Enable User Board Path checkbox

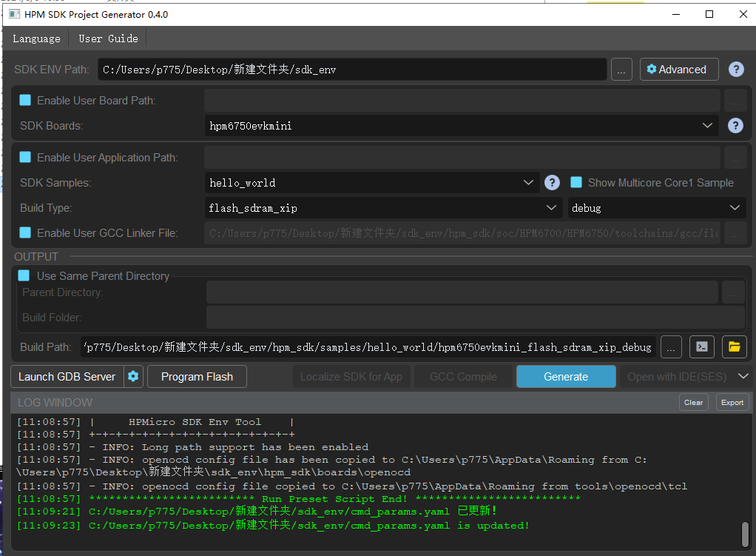click(25, 100)
